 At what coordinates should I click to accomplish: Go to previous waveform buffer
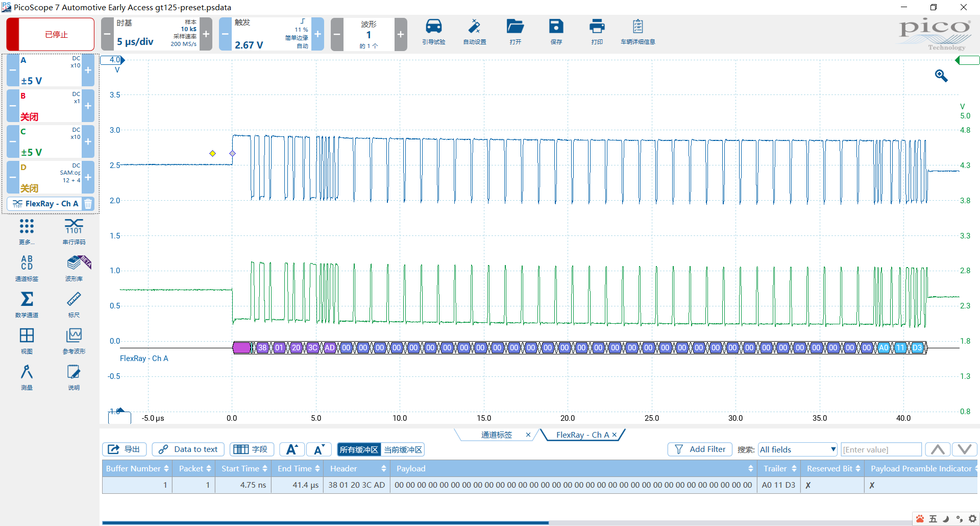coord(337,34)
